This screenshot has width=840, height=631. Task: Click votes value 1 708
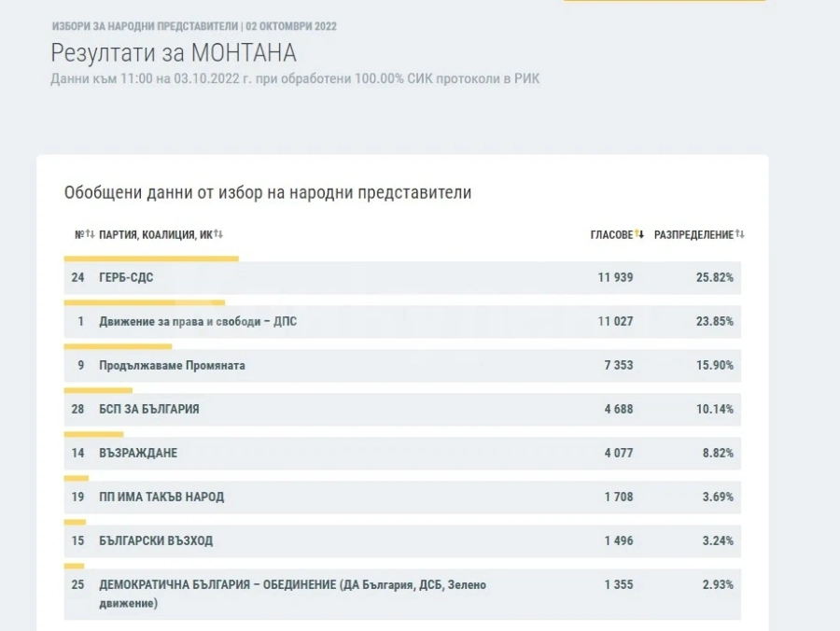[x=619, y=498]
